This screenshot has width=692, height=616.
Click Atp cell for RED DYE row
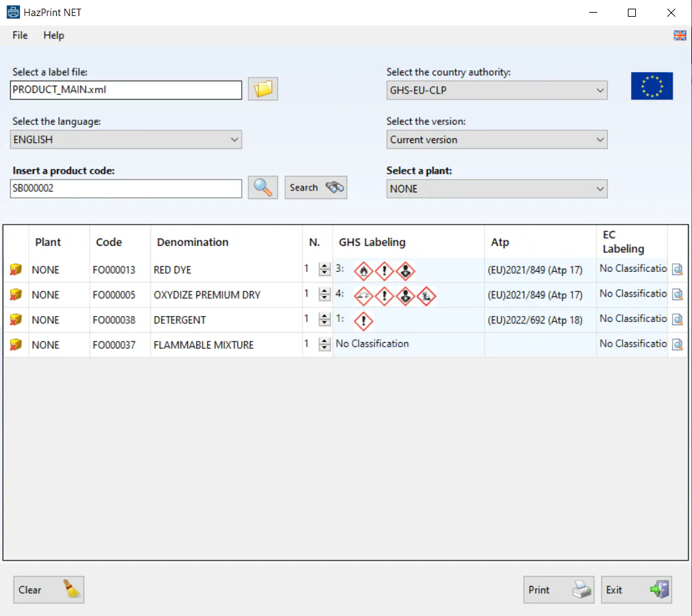(540, 270)
